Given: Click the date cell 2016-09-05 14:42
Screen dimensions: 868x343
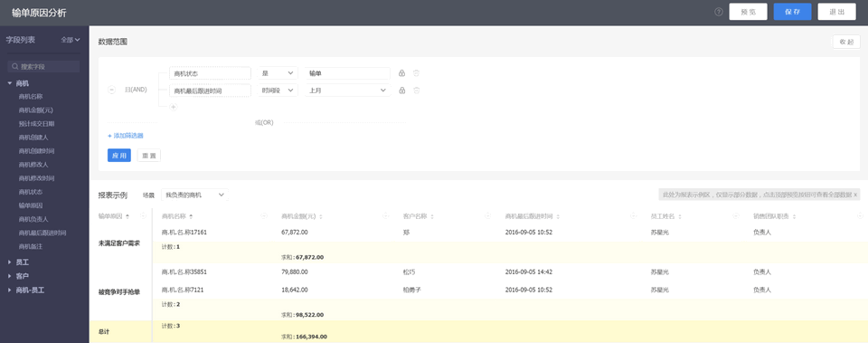Looking at the screenshot, I should [x=529, y=272].
